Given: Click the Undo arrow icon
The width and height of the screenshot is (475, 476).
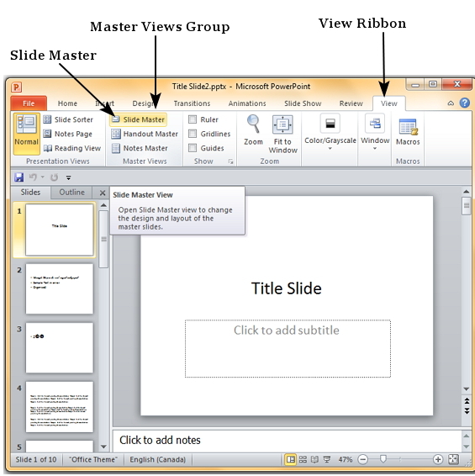Looking at the screenshot, I should point(33,177).
